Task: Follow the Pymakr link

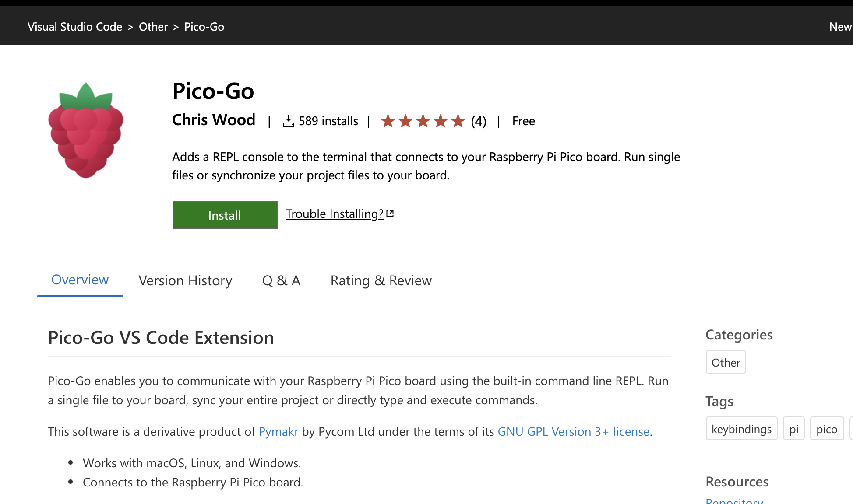Action: pyautogui.click(x=278, y=431)
